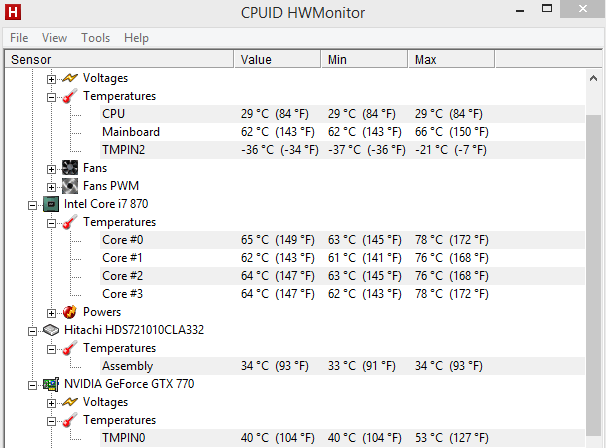Click Assembly min value 33 °C

point(362,366)
